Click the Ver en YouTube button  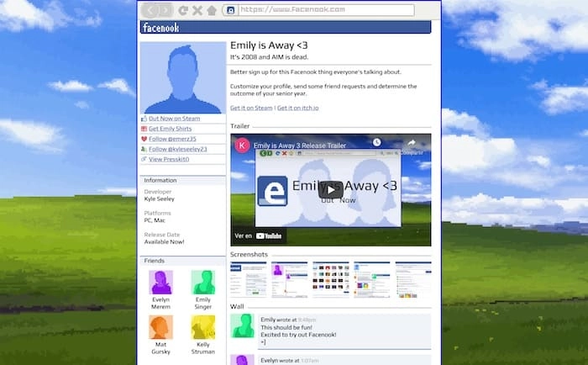pos(258,235)
